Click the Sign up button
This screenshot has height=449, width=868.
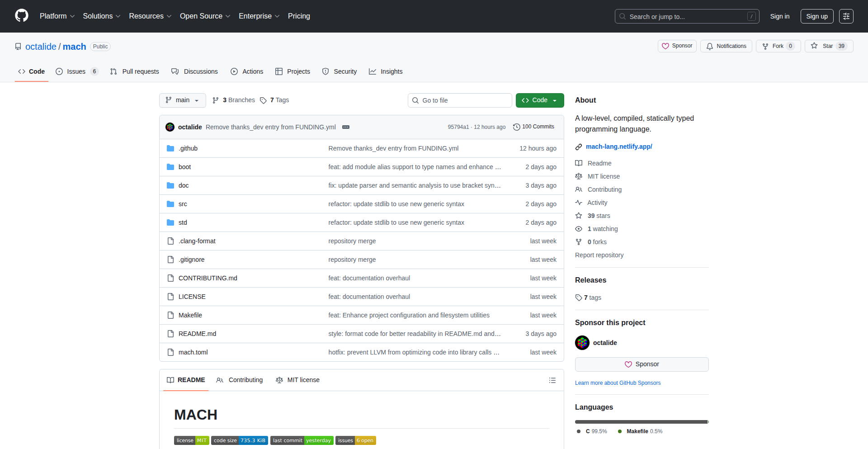click(x=816, y=16)
